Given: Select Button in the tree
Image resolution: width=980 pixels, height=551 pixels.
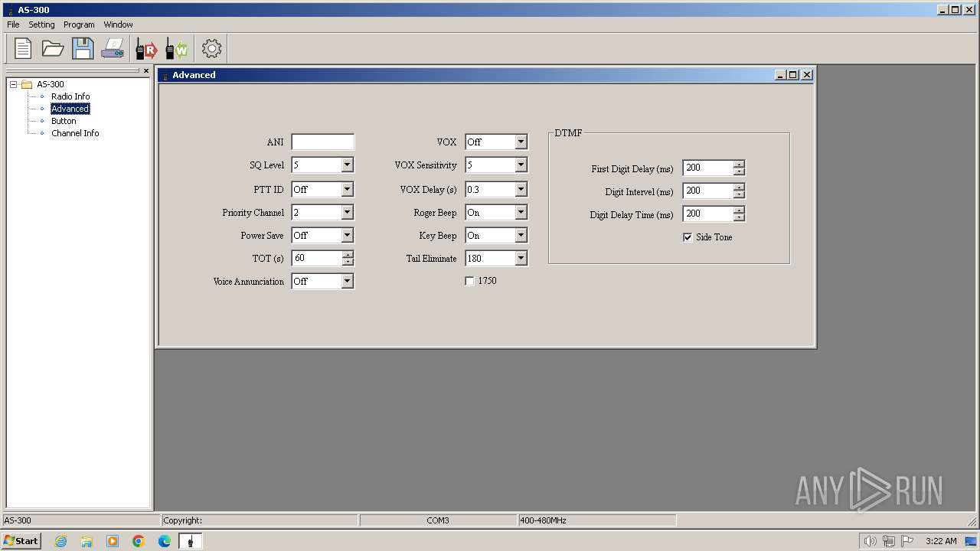Looking at the screenshot, I should pos(64,121).
